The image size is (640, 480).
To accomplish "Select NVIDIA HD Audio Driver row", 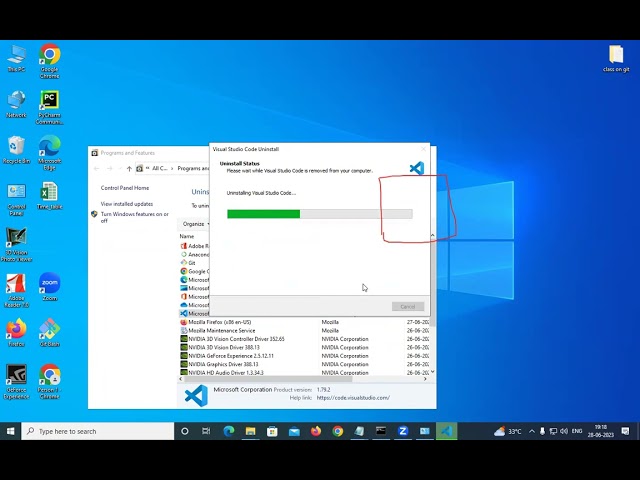I will [x=304, y=373].
